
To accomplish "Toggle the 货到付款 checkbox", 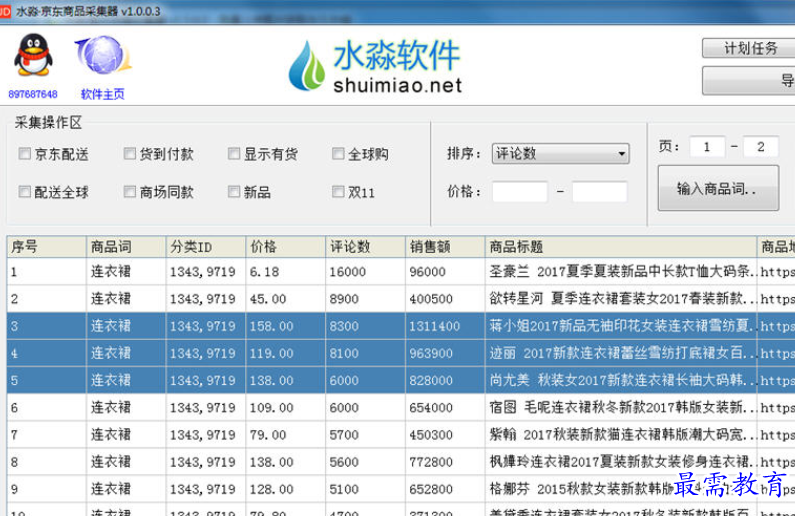I will point(130,154).
